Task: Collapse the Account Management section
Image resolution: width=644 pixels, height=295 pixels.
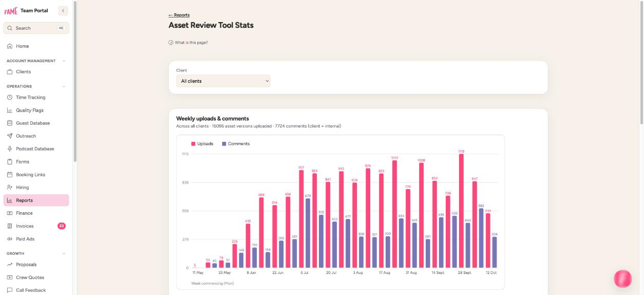Action: coord(64,61)
